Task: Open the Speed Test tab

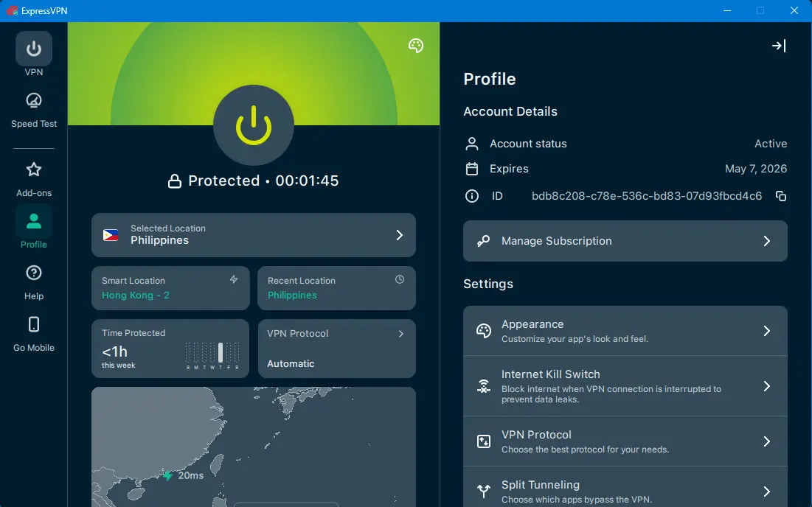Action: [x=34, y=110]
